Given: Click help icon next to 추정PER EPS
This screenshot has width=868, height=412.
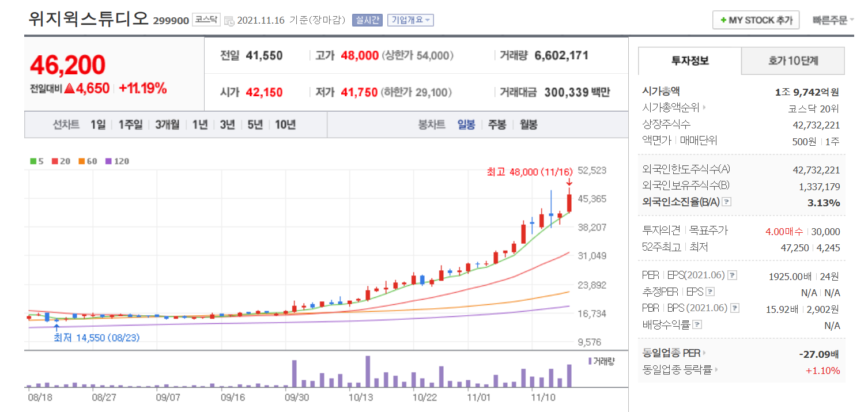Looking at the screenshot, I should point(710,292).
